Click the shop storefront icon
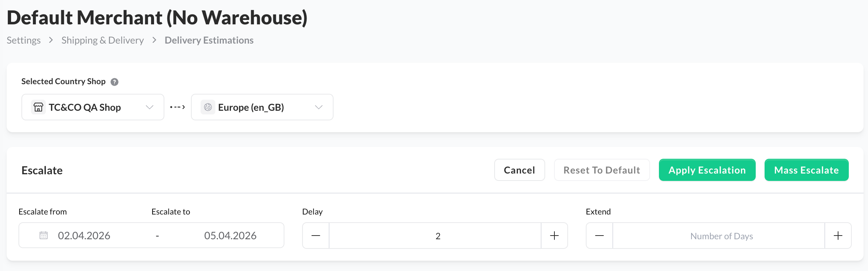Image resolution: width=868 pixels, height=271 pixels. pyautogui.click(x=38, y=107)
